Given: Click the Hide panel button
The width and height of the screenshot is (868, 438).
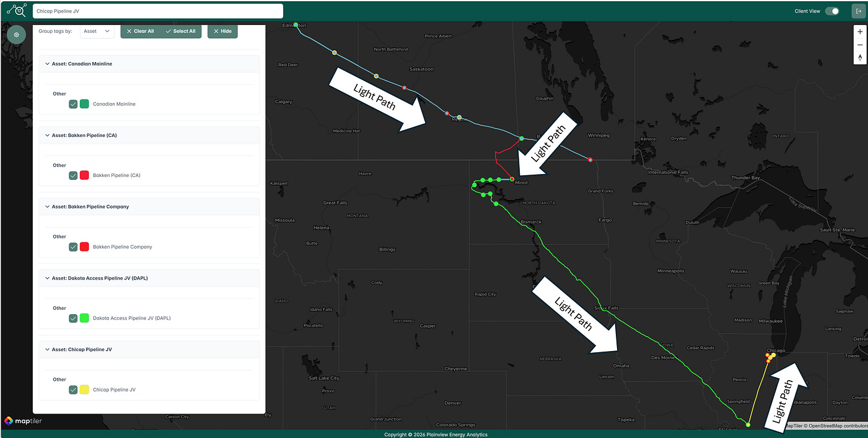Looking at the screenshot, I should point(222,31).
